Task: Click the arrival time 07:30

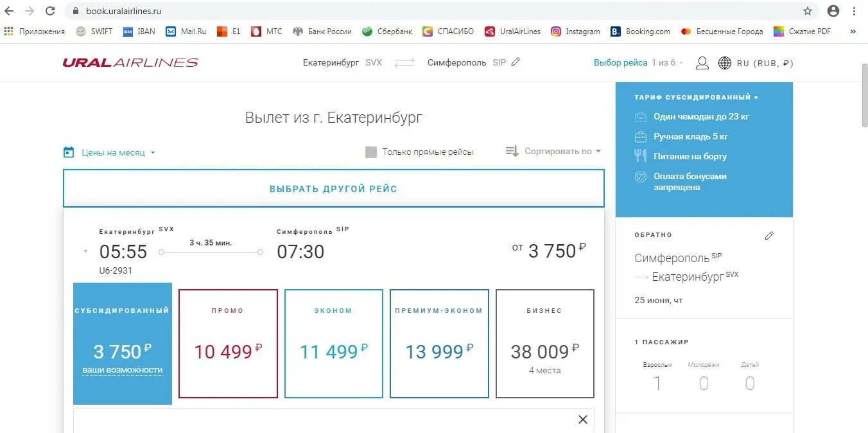Action: pos(300,252)
